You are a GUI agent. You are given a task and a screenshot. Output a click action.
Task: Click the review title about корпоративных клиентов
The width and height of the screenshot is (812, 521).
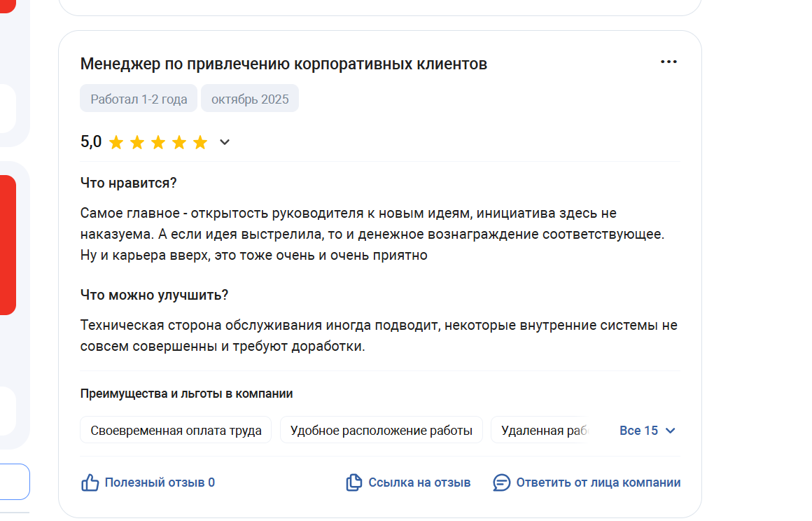coord(283,64)
